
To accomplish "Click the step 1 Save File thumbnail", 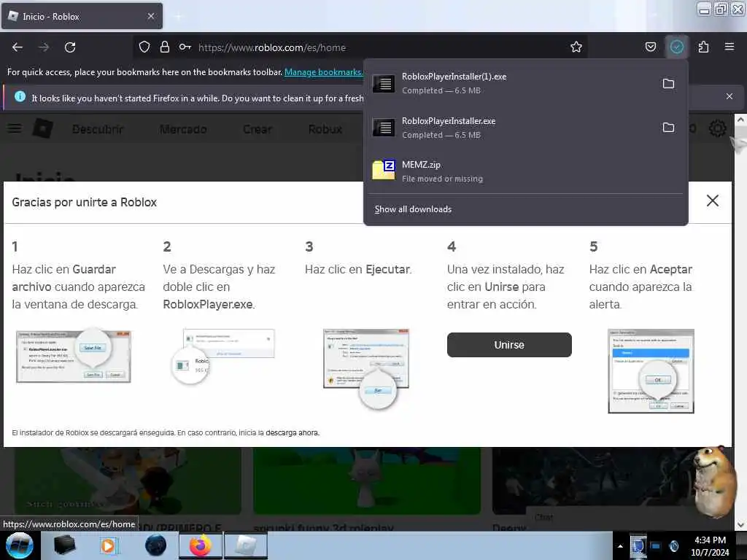I will (74, 355).
